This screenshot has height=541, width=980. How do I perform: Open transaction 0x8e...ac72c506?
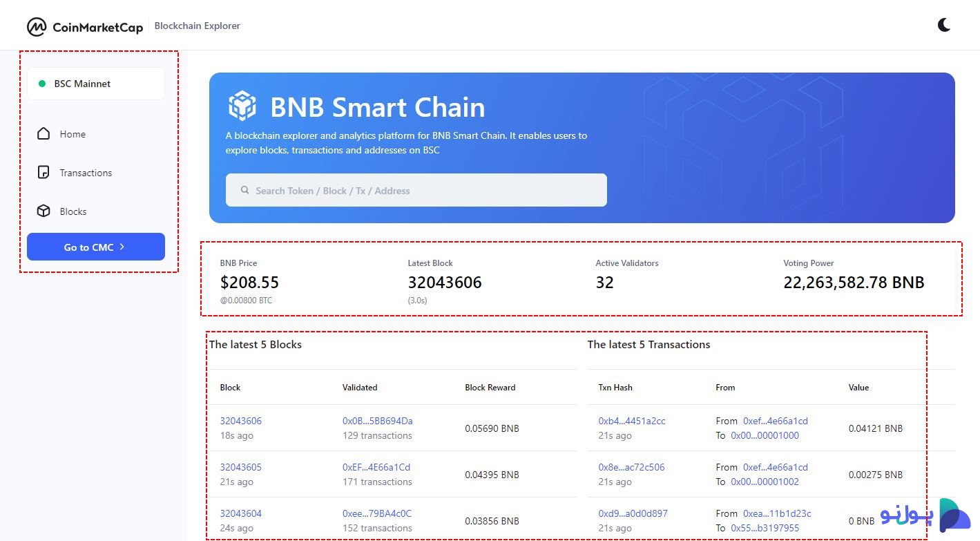631,467
